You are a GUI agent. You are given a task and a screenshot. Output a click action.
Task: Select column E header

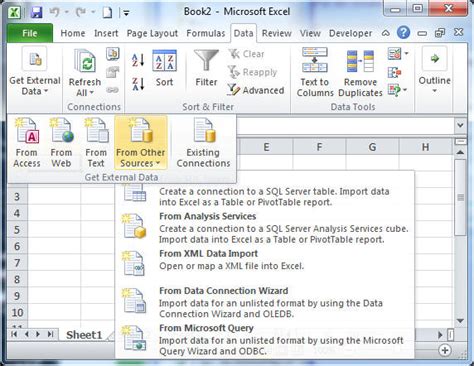point(266,147)
